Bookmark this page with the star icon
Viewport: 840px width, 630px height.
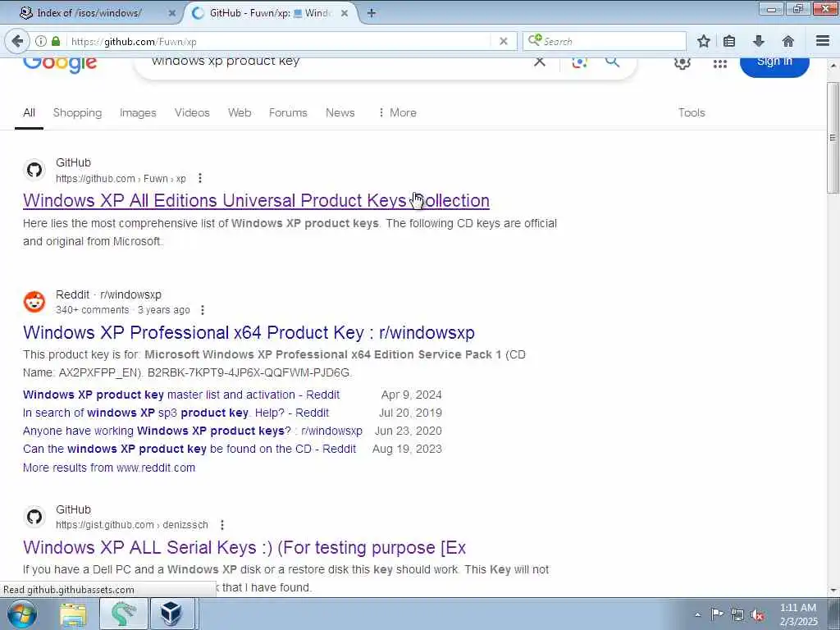(x=703, y=41)
